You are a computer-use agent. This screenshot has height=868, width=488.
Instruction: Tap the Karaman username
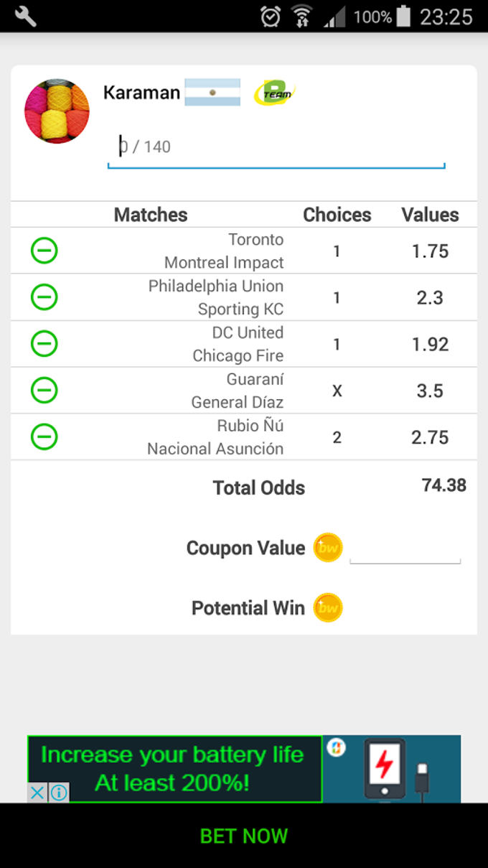coord(141,93)
